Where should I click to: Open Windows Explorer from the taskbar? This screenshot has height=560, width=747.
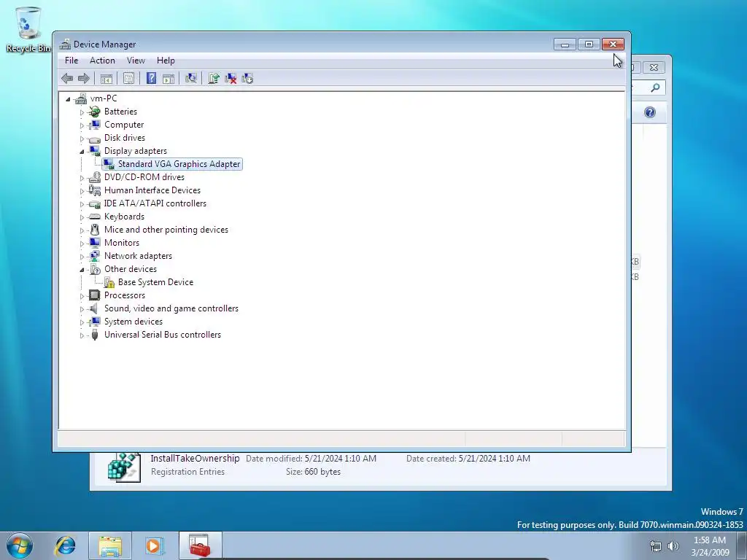point(110,545)
